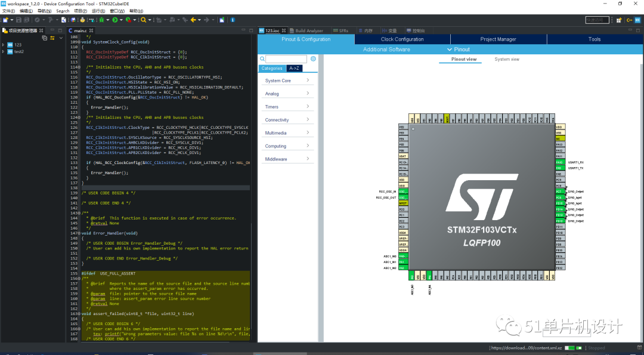Close the 123.ioc tab

(x=283, y=31)
